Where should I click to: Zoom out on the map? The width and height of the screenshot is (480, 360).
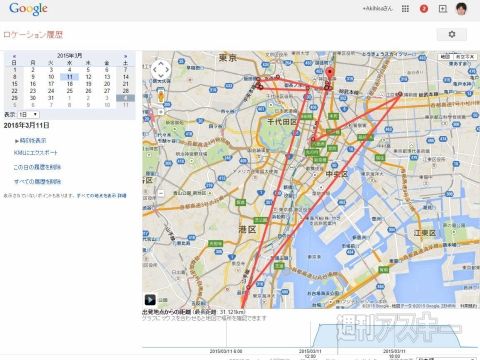[161, 193]
